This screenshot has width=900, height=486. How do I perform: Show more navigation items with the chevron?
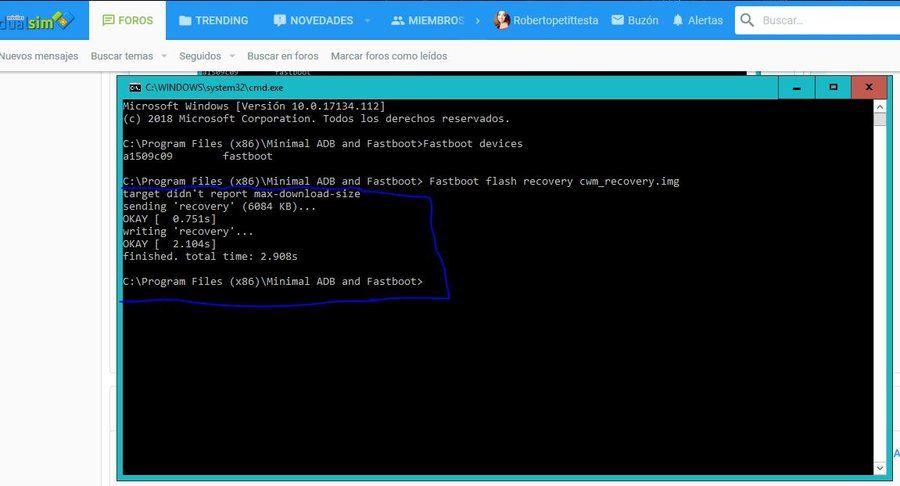point(478,20)
